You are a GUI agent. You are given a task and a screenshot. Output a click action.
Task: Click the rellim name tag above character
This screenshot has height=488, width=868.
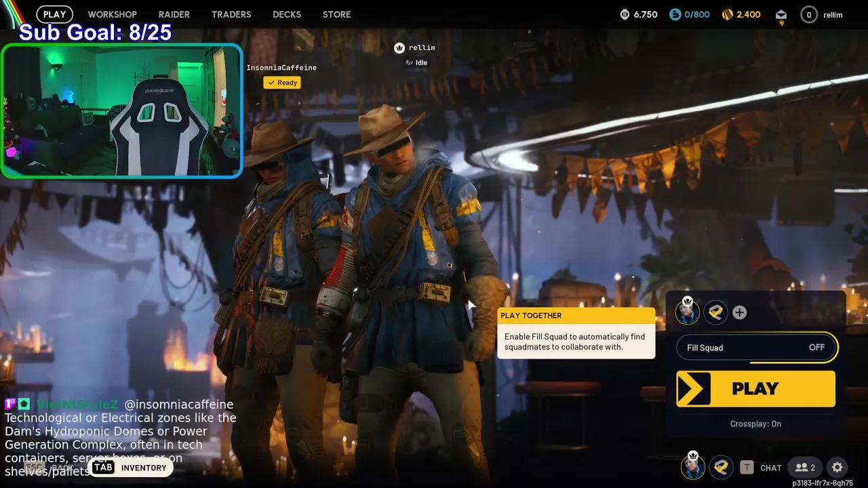[x=422, y=47]
